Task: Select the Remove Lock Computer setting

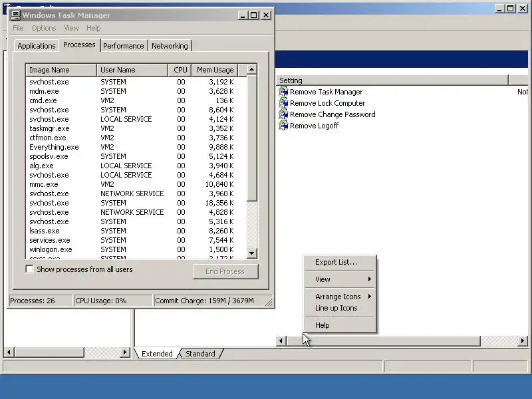Action: [x=327, y=103]
